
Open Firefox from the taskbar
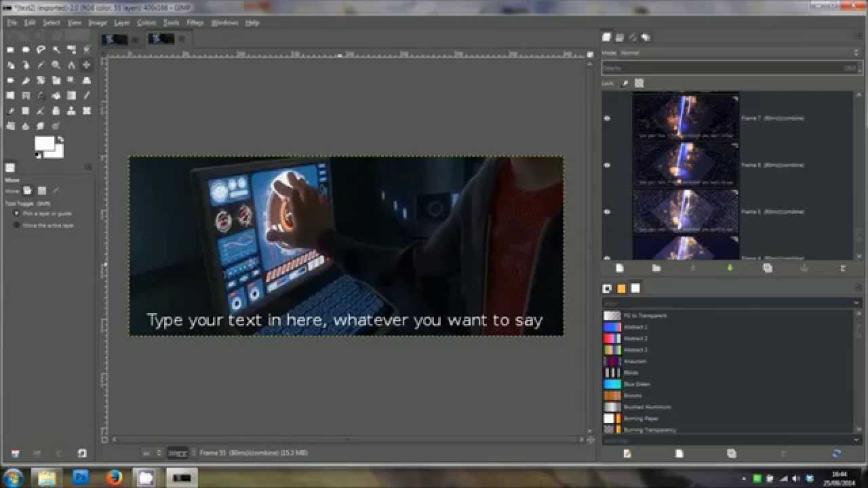click(x=114, y=478)
